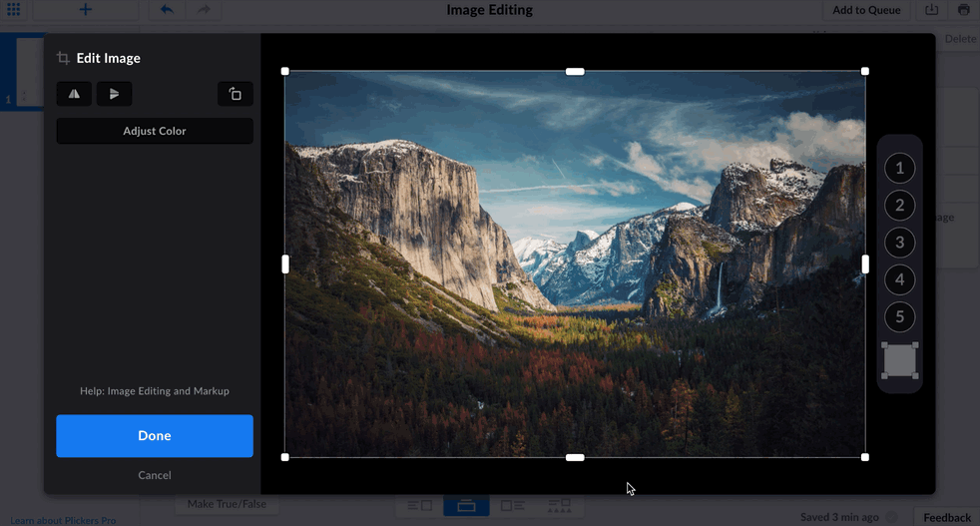Viewport: 980px width, 526px height.
Task: Grab the bottom-right crop corner handle
Action: [x=865, y=457]
